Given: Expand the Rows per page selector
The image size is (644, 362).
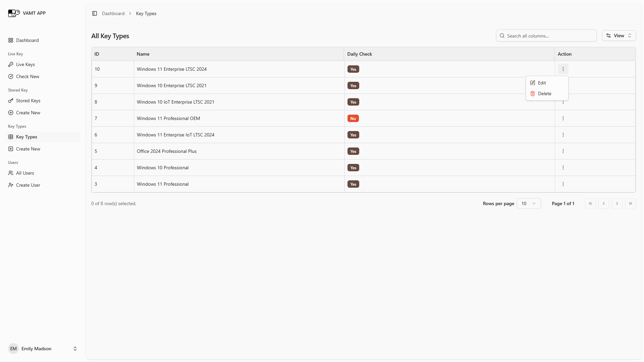Looking at the screenshot, I should coord(529,203).
